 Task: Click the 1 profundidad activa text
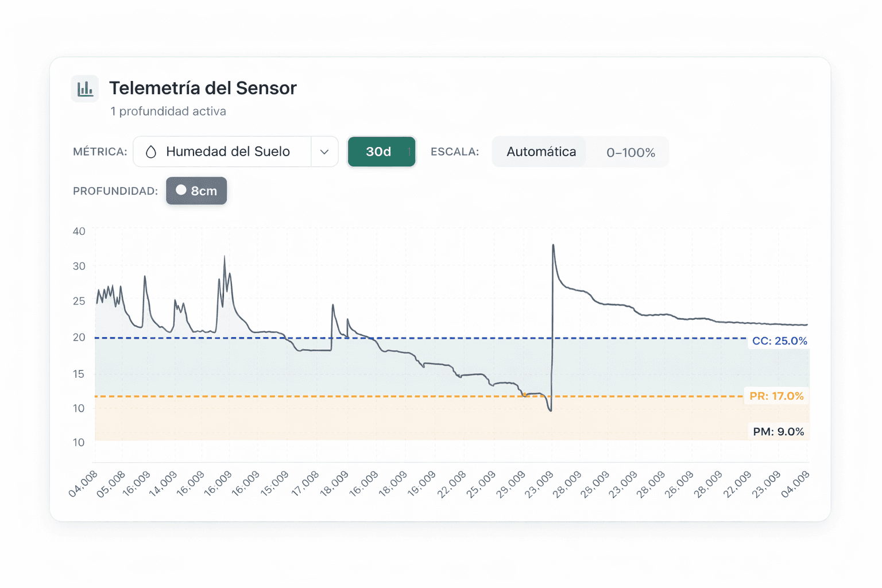click(x=168, y=111)
